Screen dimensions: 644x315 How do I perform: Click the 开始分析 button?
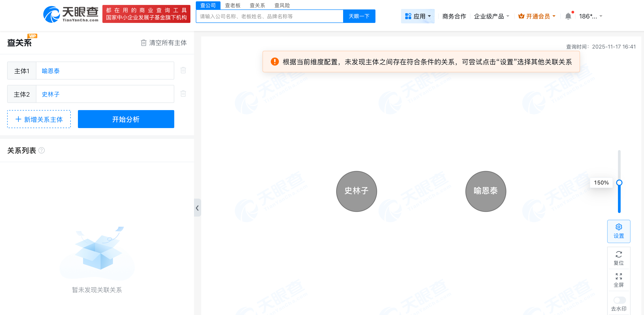tap(126, 119)
